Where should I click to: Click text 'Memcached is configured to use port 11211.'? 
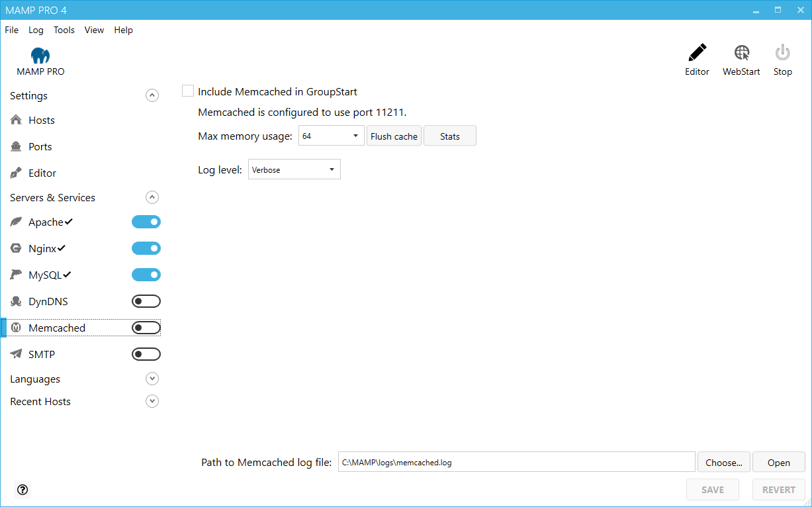(302, 112)
